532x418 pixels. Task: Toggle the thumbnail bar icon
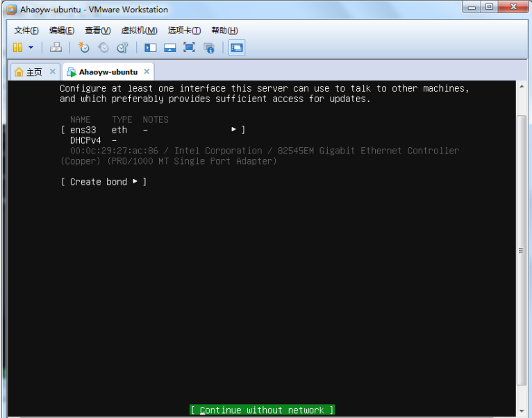[x=169, y=47]
